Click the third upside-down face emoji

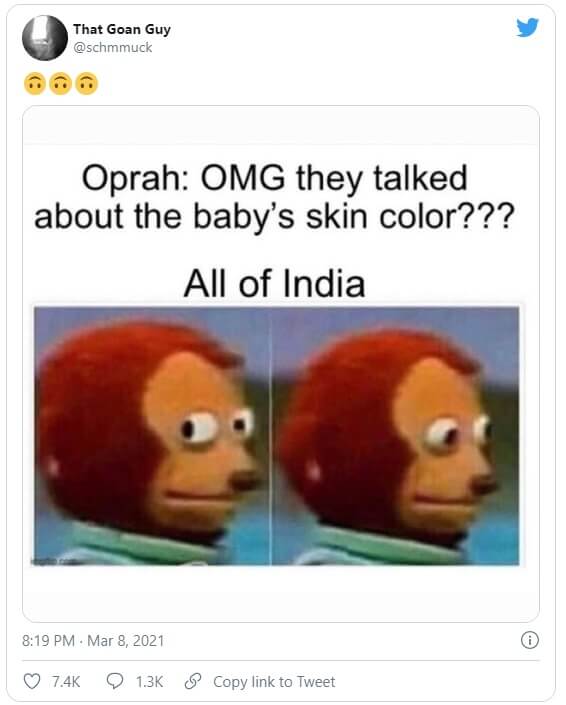pos(87,84)
